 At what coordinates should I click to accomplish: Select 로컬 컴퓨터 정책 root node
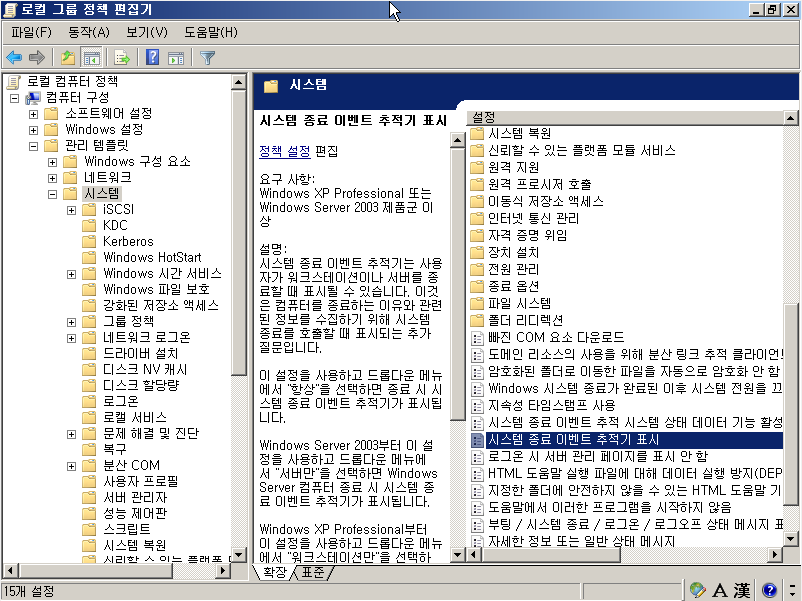72,81
